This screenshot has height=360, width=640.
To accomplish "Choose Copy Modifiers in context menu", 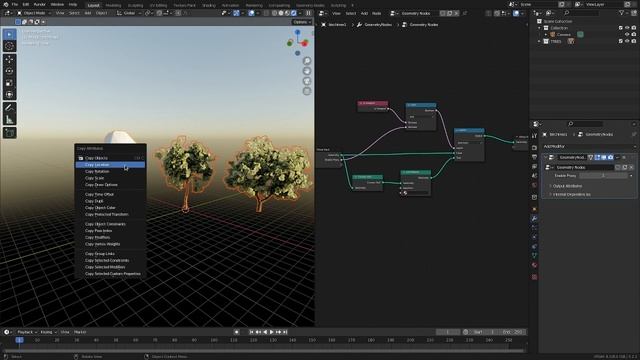I will click(110, 237).
